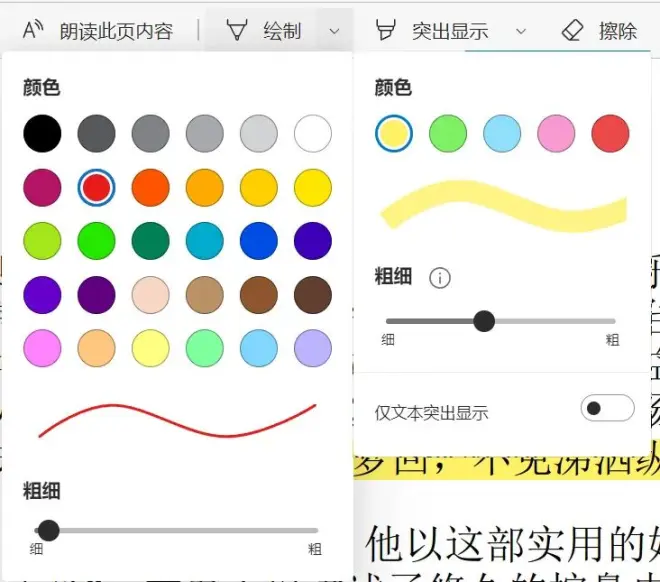Select the 绘制 draw pen icon
The image size is (660, 582).
(237, 30)
